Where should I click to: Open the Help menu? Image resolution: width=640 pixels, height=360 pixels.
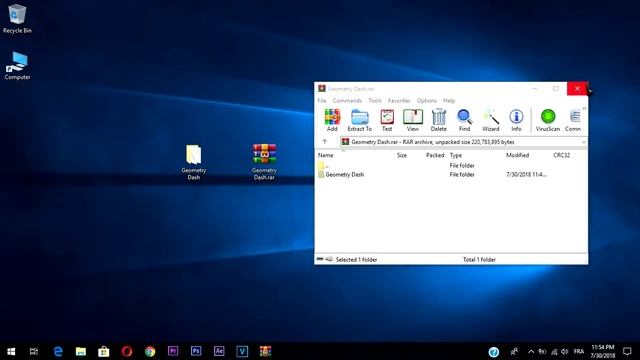point(449,100)
